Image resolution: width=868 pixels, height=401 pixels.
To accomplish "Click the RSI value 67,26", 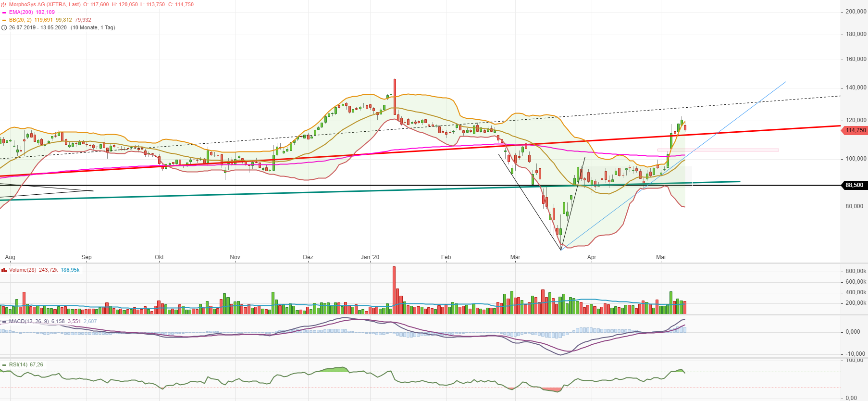I will tap(37, 364).
